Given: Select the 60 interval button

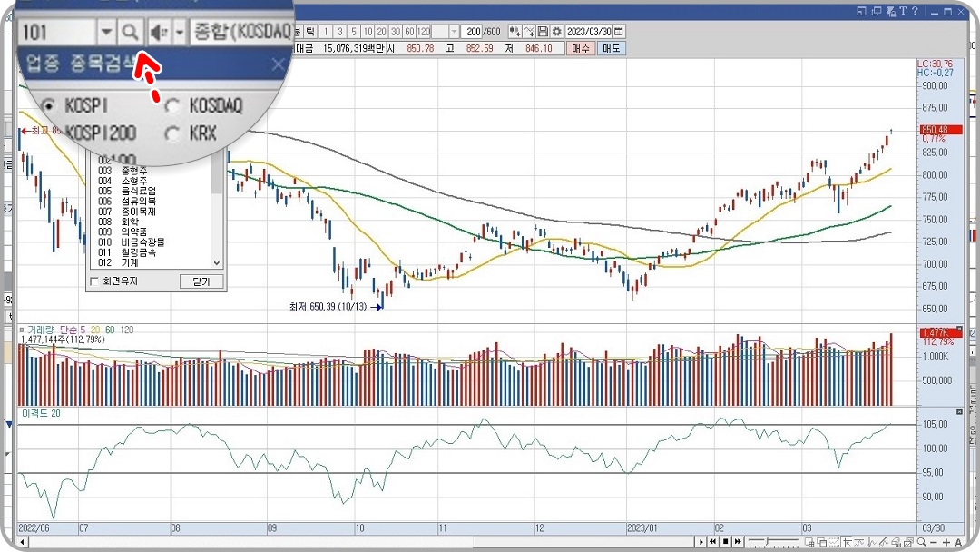Looking at the screenshot, I should click(x=409, y=31).
